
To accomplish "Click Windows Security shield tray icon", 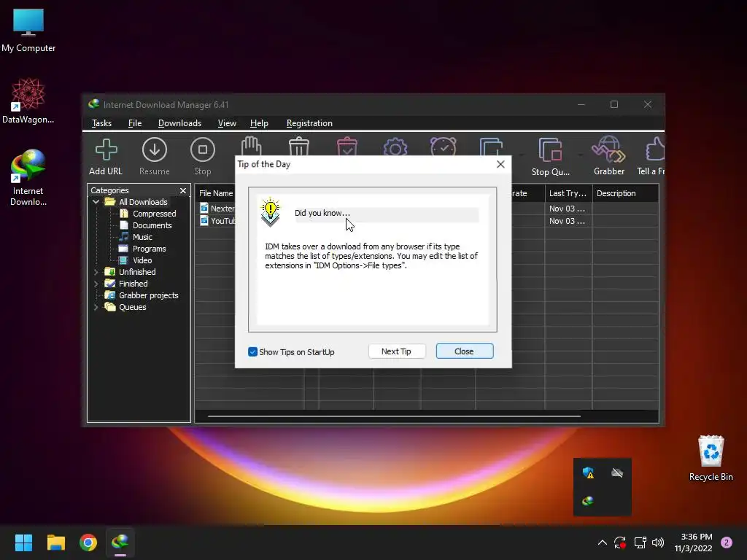I will (589, 472).
